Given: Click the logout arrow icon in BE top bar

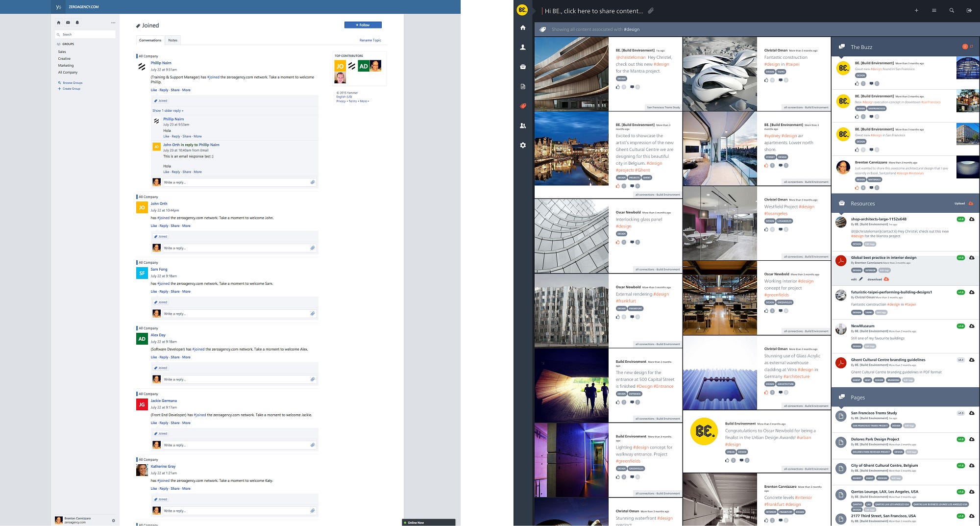Looking at the screenshot, I should [969, 10].
